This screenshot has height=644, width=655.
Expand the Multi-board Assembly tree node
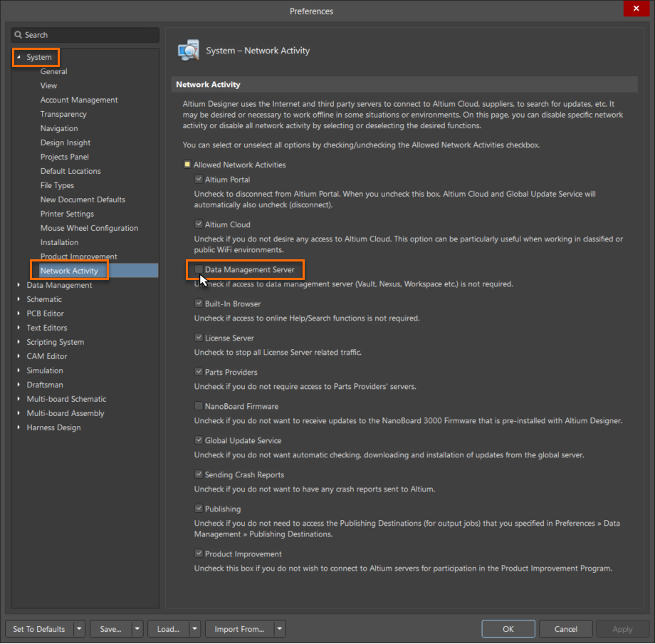pyautogui.click(x=19, y=413)
